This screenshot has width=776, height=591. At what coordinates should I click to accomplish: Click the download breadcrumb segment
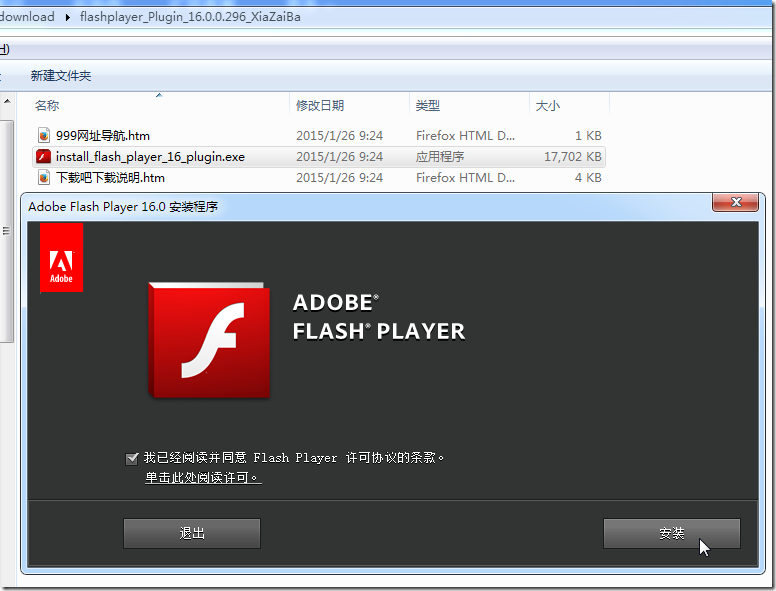(x=27, y=17)
